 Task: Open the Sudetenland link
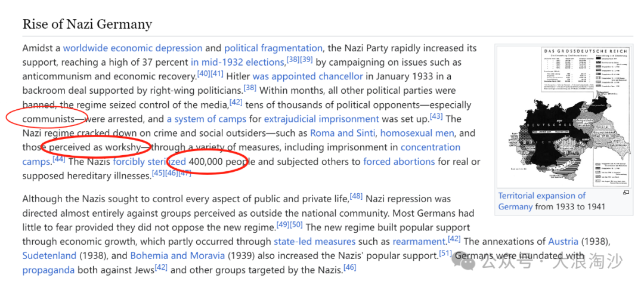[x=49, y=256]
